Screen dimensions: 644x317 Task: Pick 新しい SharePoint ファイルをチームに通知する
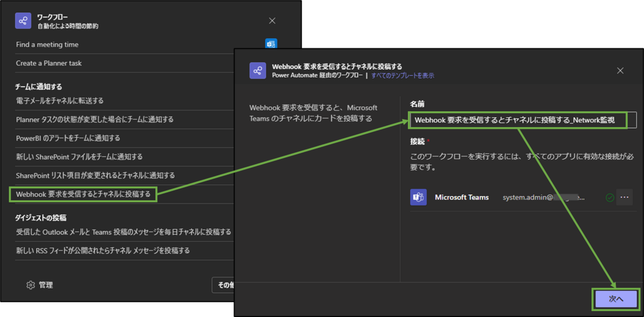point(79,157)
